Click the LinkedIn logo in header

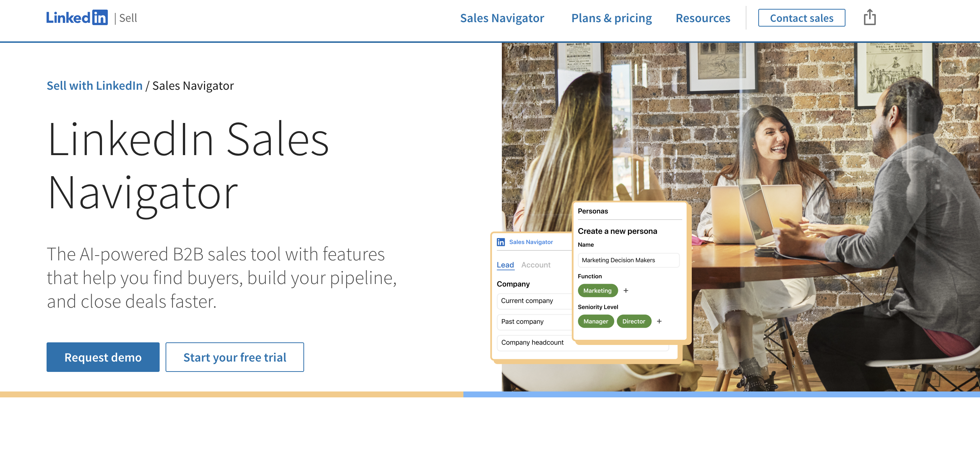[77, 18]
